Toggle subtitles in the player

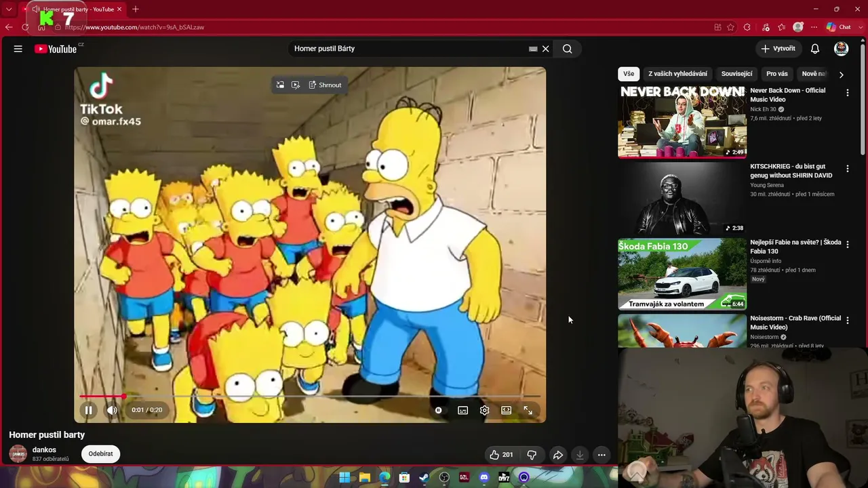point(462,410)
